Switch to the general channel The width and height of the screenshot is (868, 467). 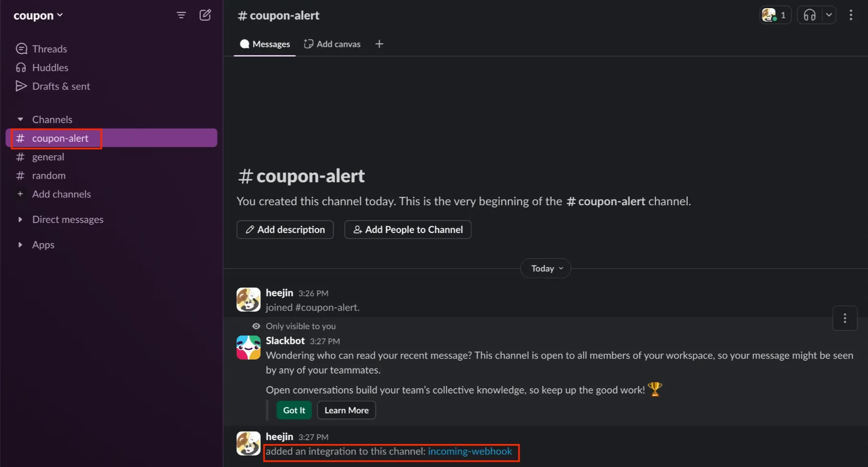coord(48,157)
